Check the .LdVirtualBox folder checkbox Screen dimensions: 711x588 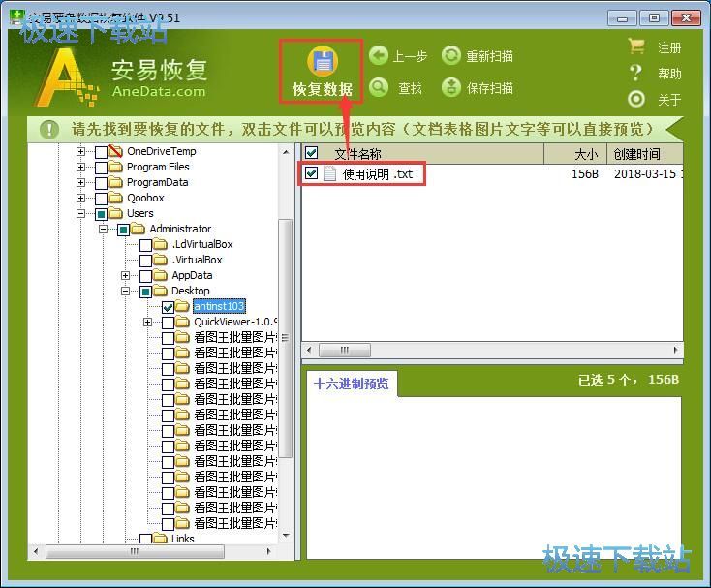(x=145, y=245)
